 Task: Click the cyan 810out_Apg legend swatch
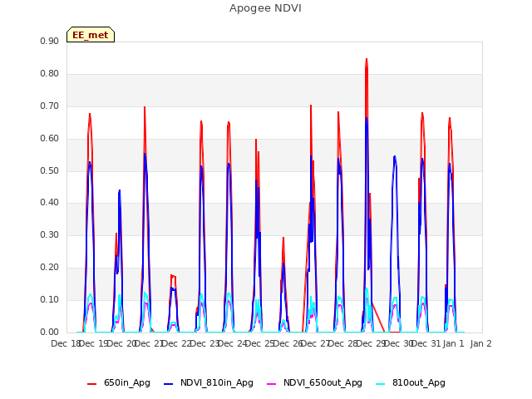click(x=381, y=384)
